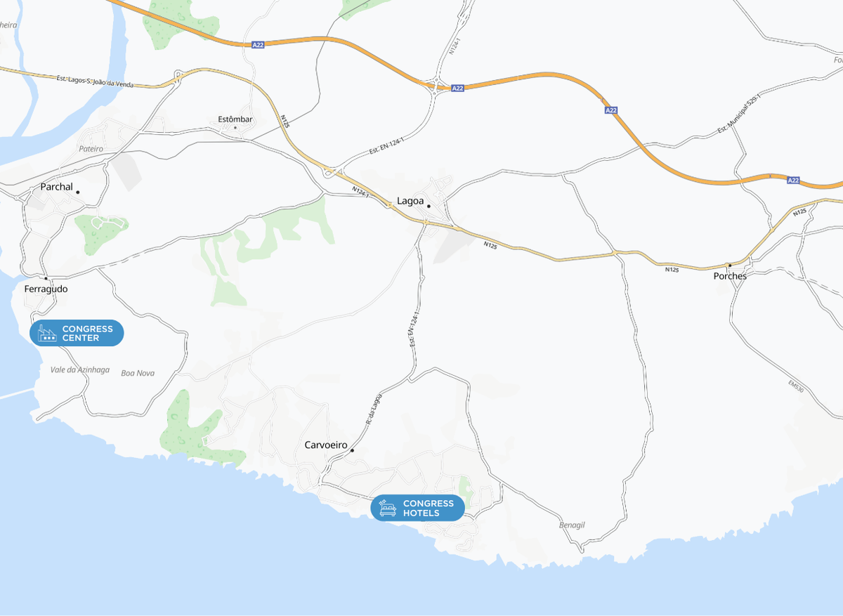Click the Estômbar village label
The height and width of the screenshot is (616, 843).
235,119
